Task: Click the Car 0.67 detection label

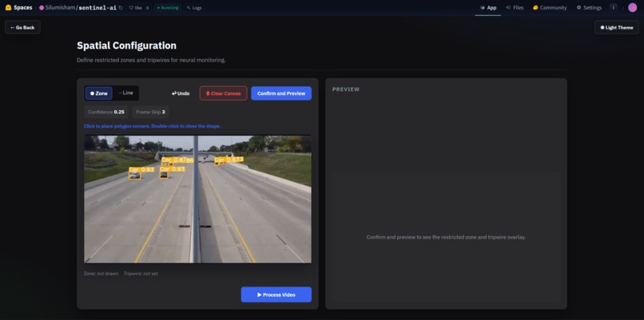Action: click(x=229, y=160)
